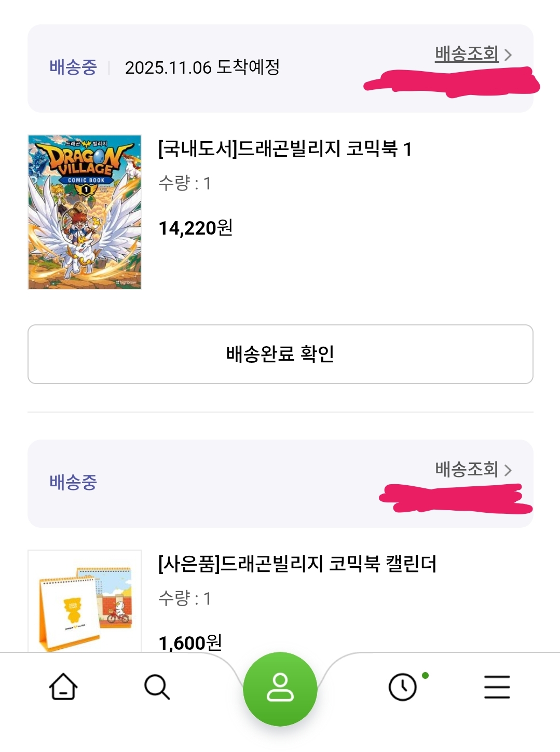
Task: Click 배송조회 link for the comic book order
Action: pyautogui.click(x=467, y=54)
